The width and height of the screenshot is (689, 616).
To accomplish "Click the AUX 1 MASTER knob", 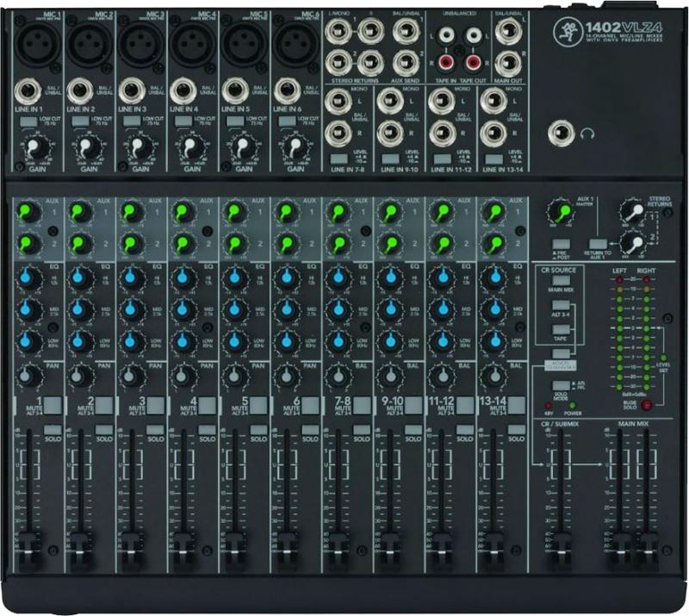I will pos(561,211).
